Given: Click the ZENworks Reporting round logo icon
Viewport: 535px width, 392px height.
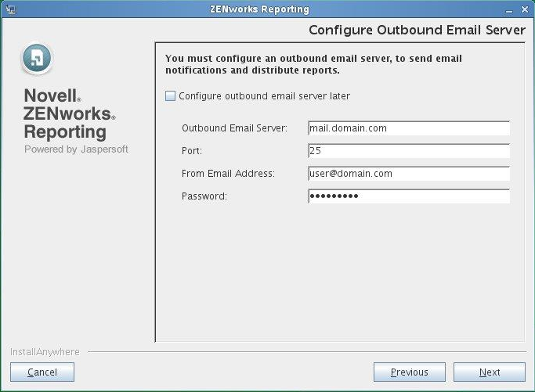Looking at the screenshot, I should 37,59.
